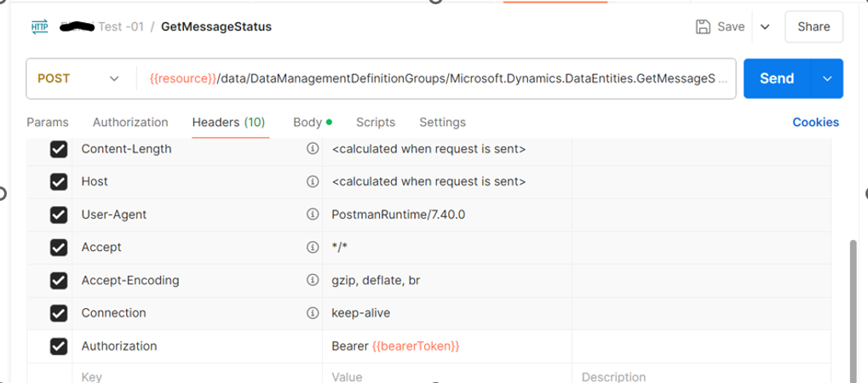Click info icon beside Host header
The height and width of the screenshot is (383, 868).
tap(312, 181)
